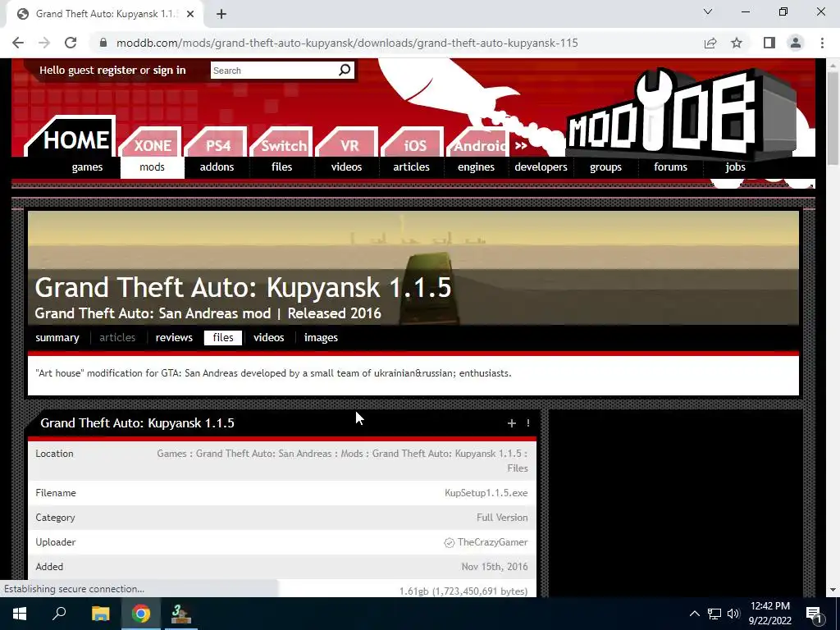The width and height of the screenshot is (840, 630).
Task: Open the articles item in main navigation
Action: (x=412, y=167)
